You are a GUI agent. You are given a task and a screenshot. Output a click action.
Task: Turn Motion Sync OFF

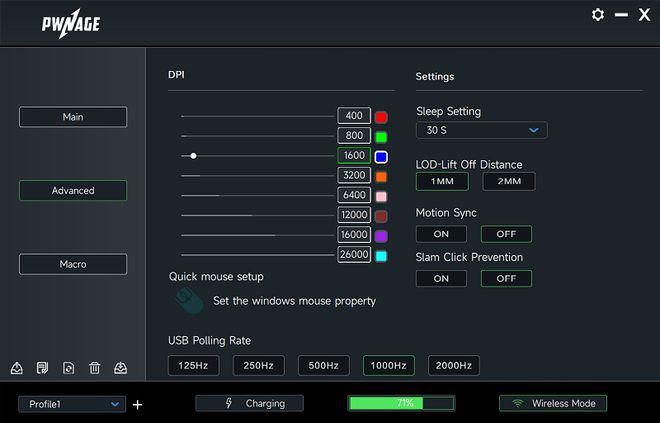pyautogui.click(x=506, y=234)
